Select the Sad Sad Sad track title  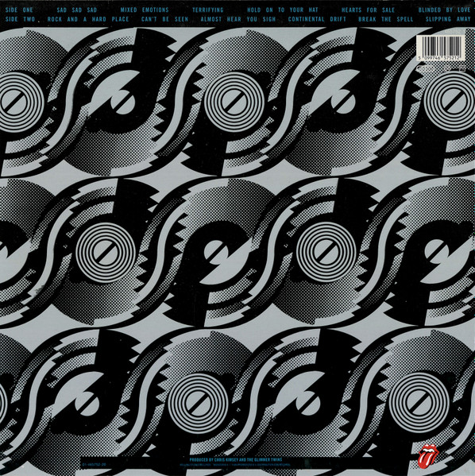pyautogui.click(x=77, y=10)
